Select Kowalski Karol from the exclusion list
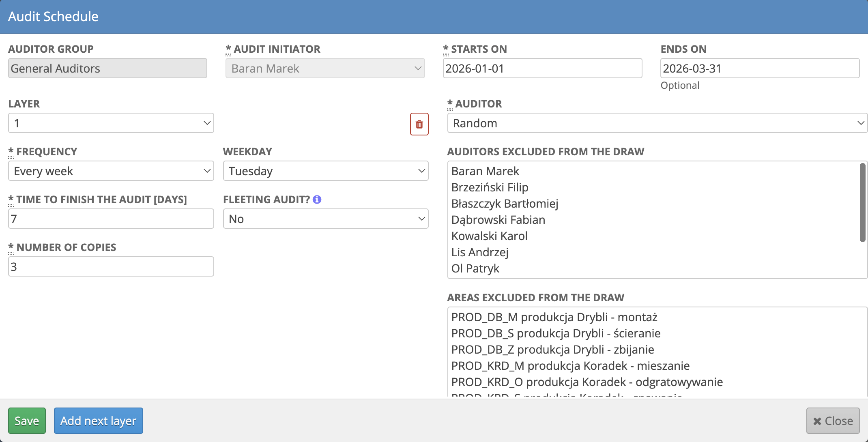Viewport: 868px width, 442px height. tap(489, 236)
